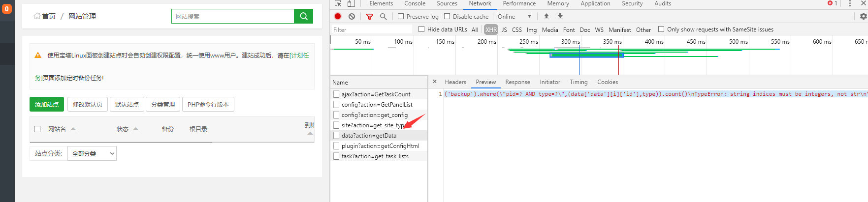Screen dimensions: 868x202
Task: Switch to the Performance tab
Action: click(519, 3)
